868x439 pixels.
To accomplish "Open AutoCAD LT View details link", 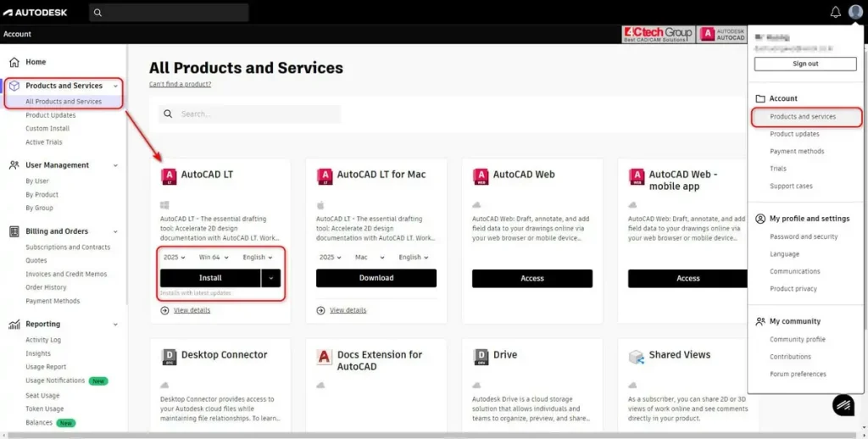I will pos(192,310).
